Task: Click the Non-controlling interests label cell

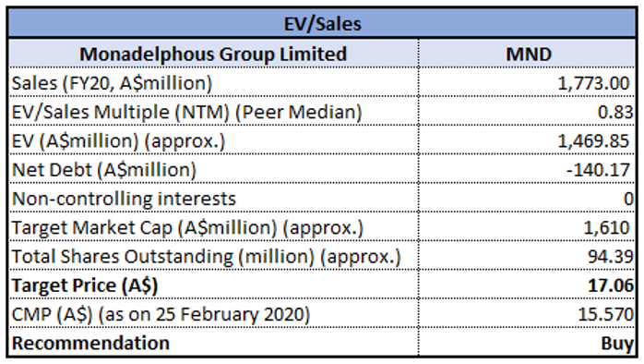Action: 213,198
